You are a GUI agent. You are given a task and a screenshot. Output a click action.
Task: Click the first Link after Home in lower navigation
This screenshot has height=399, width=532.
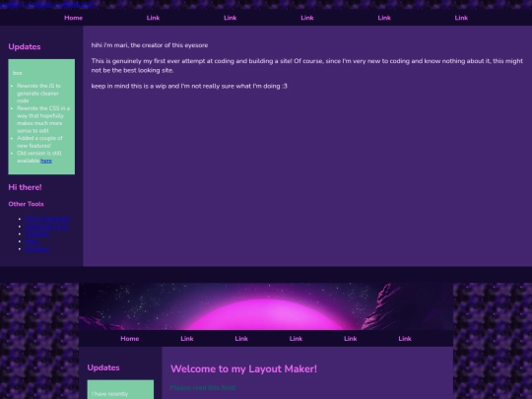[x=187, y=339]
